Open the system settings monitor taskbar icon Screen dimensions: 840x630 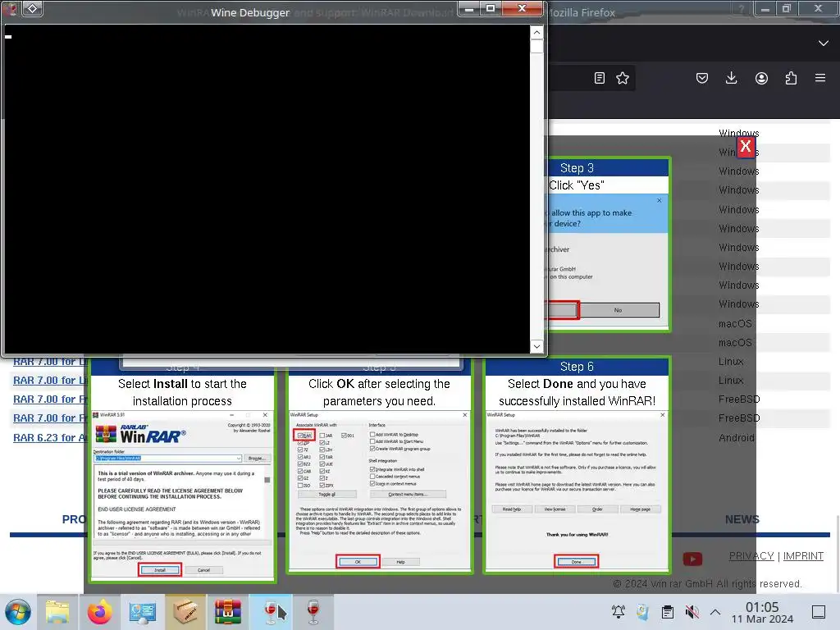click(x=142, y=612)
